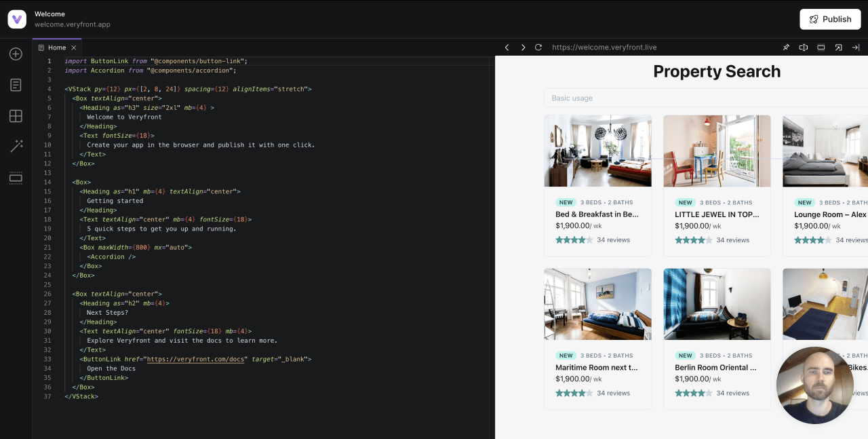Screen dimensions: 868x439
Task: Open the device preview icon in the sidebar
Action: pos(16,178)
